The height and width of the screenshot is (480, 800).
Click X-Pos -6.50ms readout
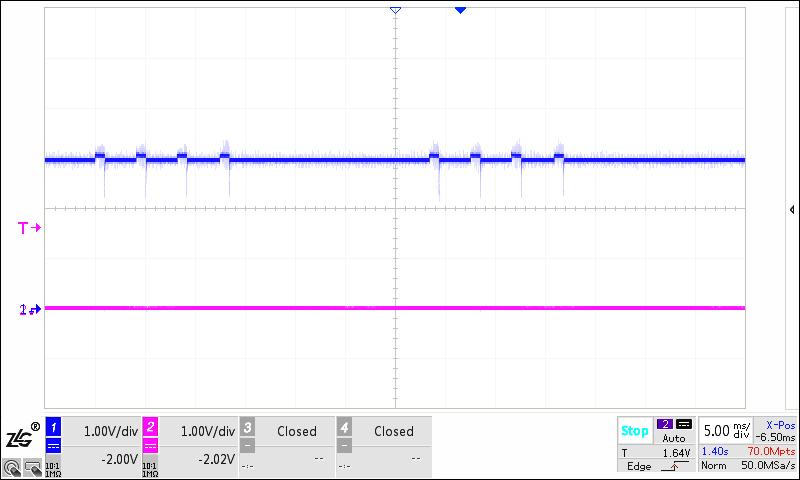click(776, 432)
